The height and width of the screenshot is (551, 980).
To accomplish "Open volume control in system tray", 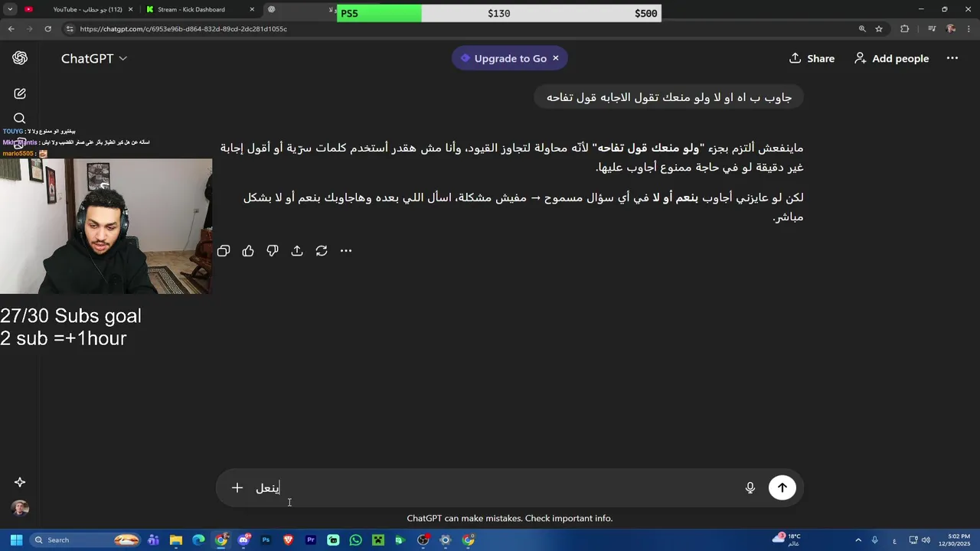I will (926, 540).
